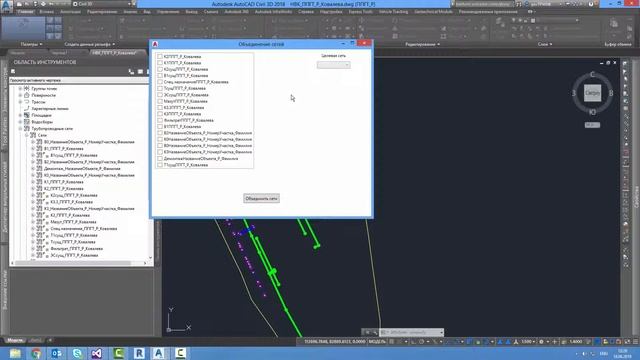The width and height of the screenshot is (640, 360).
Task: Add a new layout with the plus tab
Action: click(x=50, y=340)
